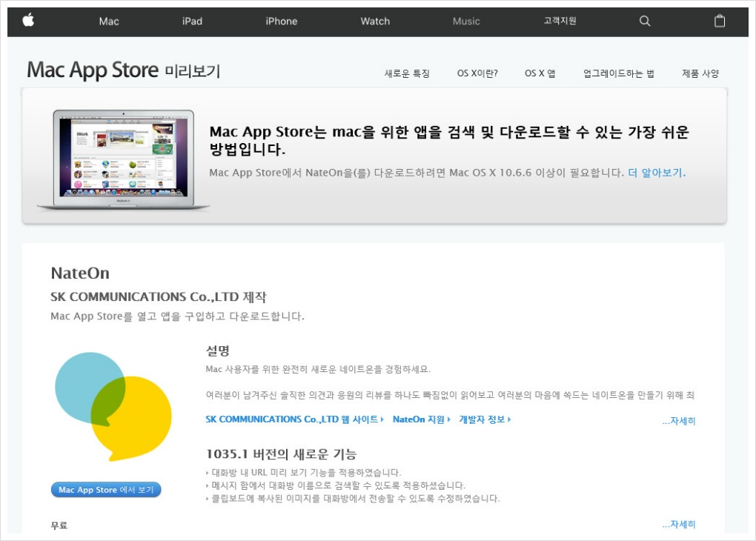Image resolution: width=756 pixels, height=541 pixels.
Task: Click the Mac OS X 10.6.6 requirement sentence
Action: 417,173
